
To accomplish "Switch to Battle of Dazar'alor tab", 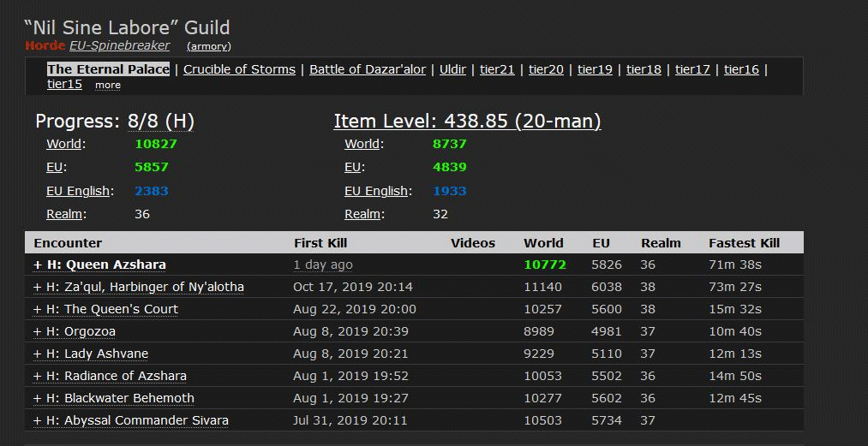I will [x=368, y=69].
